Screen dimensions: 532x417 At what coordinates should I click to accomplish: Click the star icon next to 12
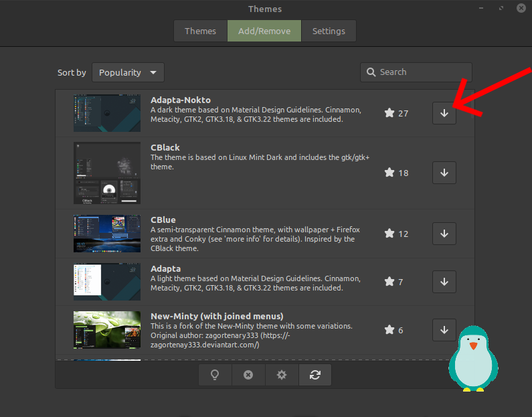[389, 234]
